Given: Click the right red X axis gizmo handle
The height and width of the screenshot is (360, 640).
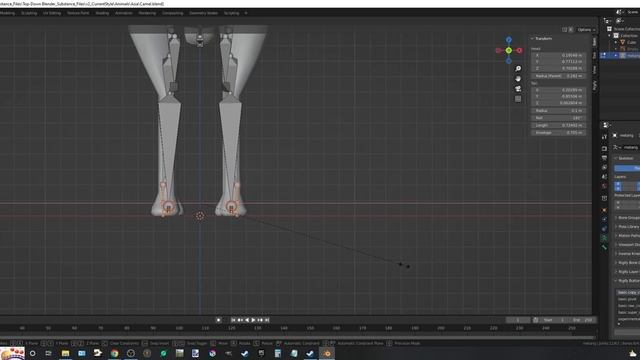Looking at the screenshot, I should (519, 50).
